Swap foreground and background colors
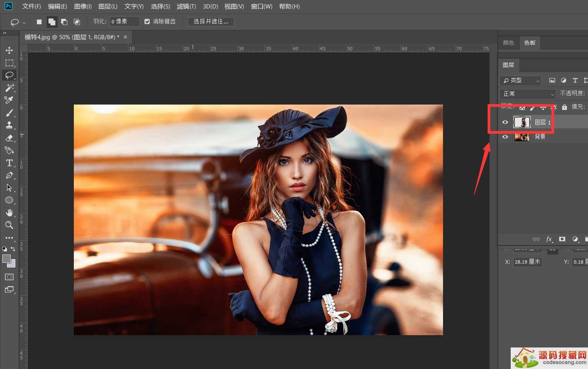Screen dimensions: 588x369 click(13, 249)
